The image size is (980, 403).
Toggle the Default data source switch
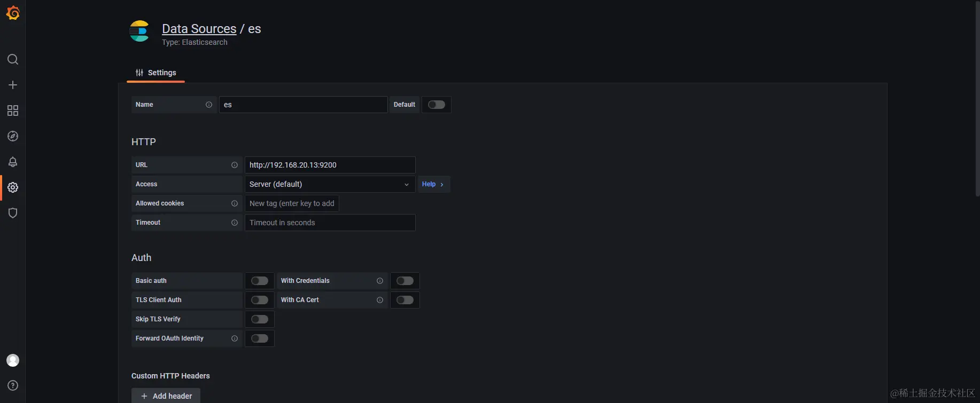pyautogui.click(x=437, y=105)
